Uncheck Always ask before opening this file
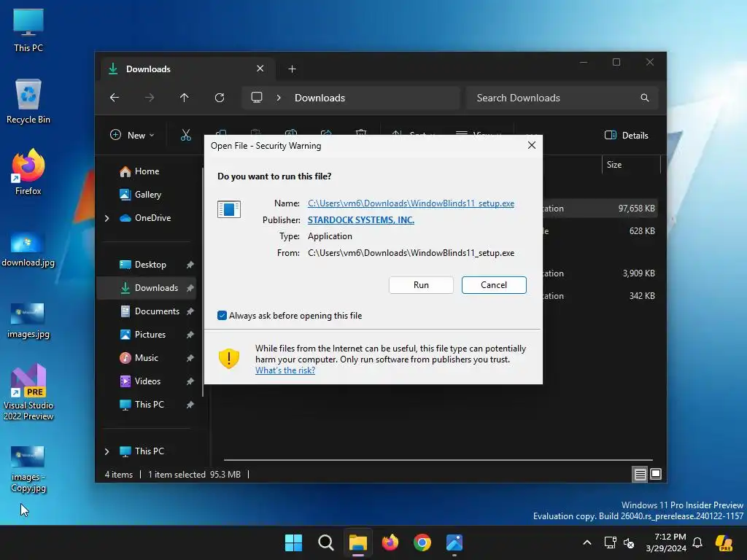 (x=222, y=315)
